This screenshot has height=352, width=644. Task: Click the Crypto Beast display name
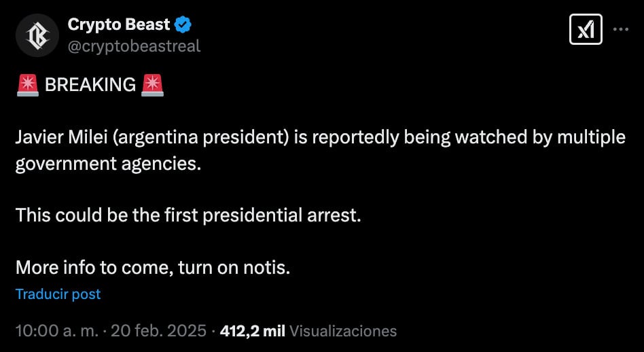(x=119, y=25)
